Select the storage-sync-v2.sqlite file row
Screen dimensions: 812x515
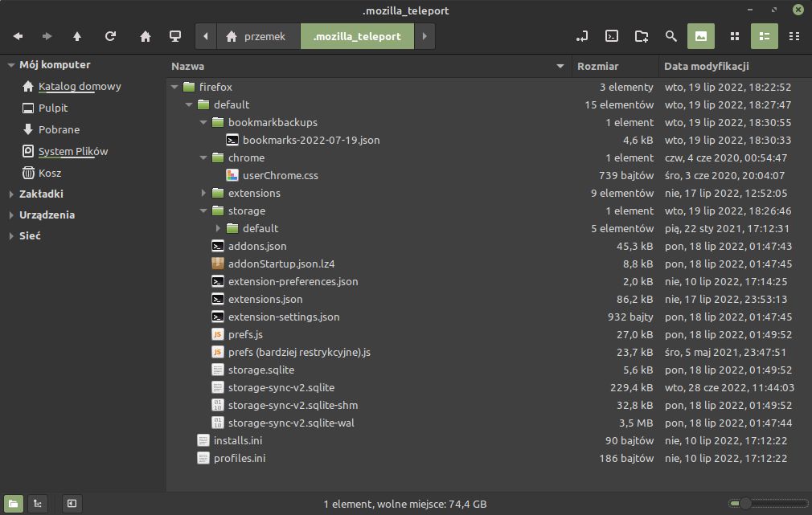click(489, 388)
